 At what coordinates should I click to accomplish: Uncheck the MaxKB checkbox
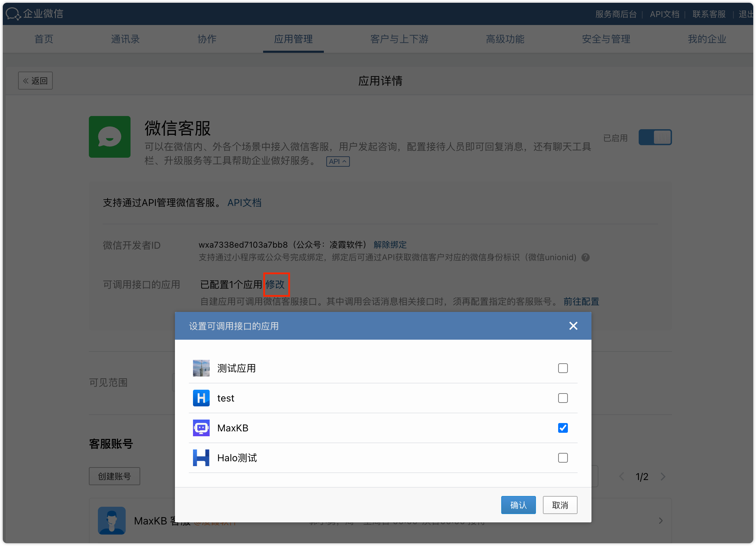tap(563, 428)
